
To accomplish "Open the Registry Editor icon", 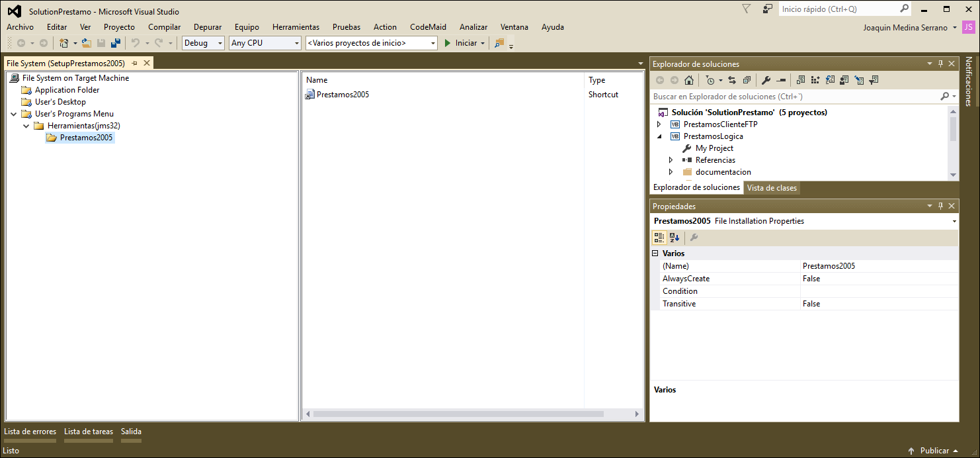I will point(815,80).
